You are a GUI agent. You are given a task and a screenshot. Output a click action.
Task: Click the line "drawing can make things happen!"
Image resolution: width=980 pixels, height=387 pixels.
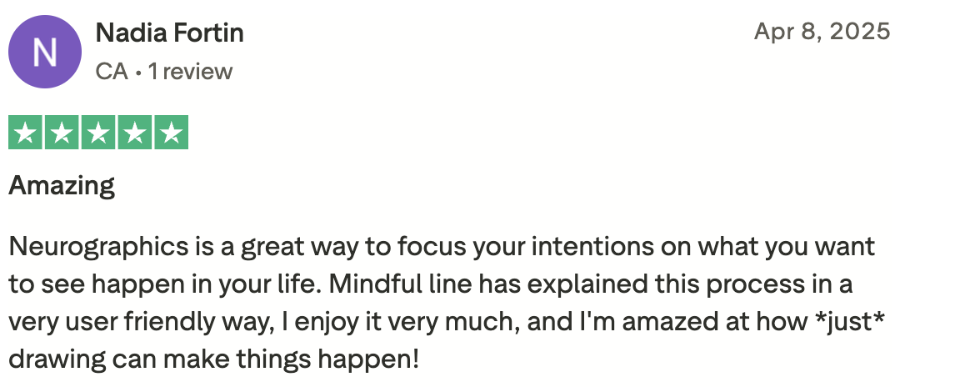tap(212, 359)
